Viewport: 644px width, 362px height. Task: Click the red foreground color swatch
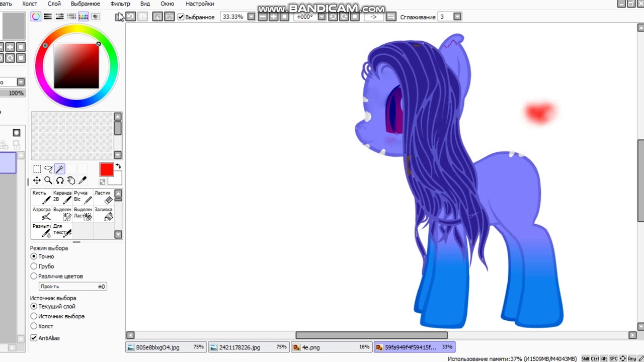tap(106, 169)
